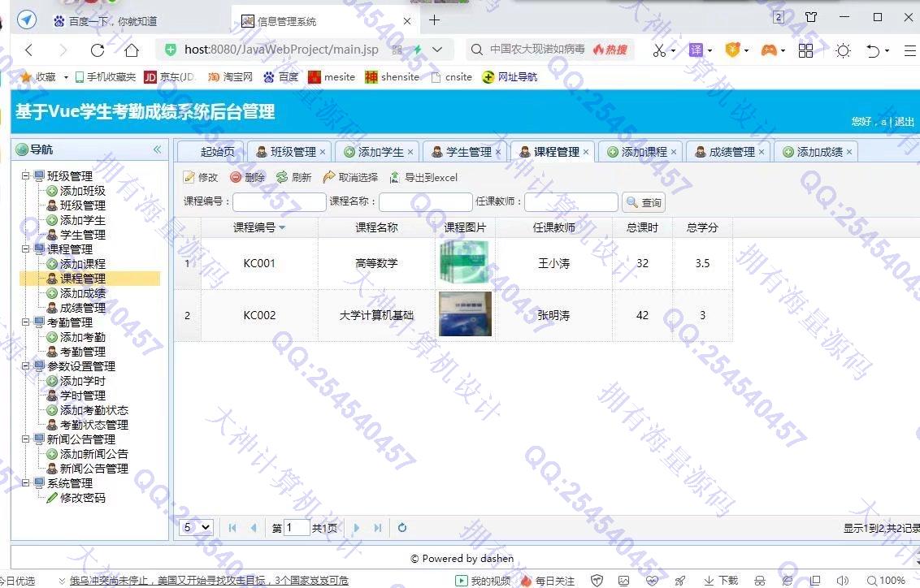This screenshot has height=588, width=920.
Task: Click the 退出 logout link
Action: [905, 122]
